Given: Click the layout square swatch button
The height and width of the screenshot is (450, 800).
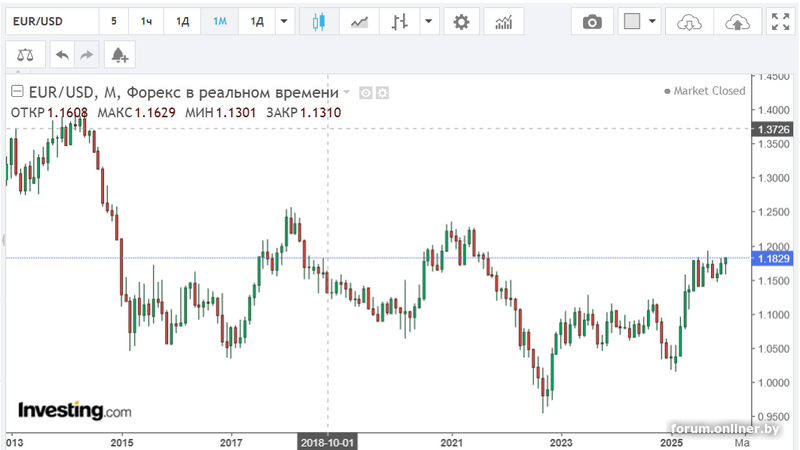Looking at the screenshot, I should [x=632, y=21].
